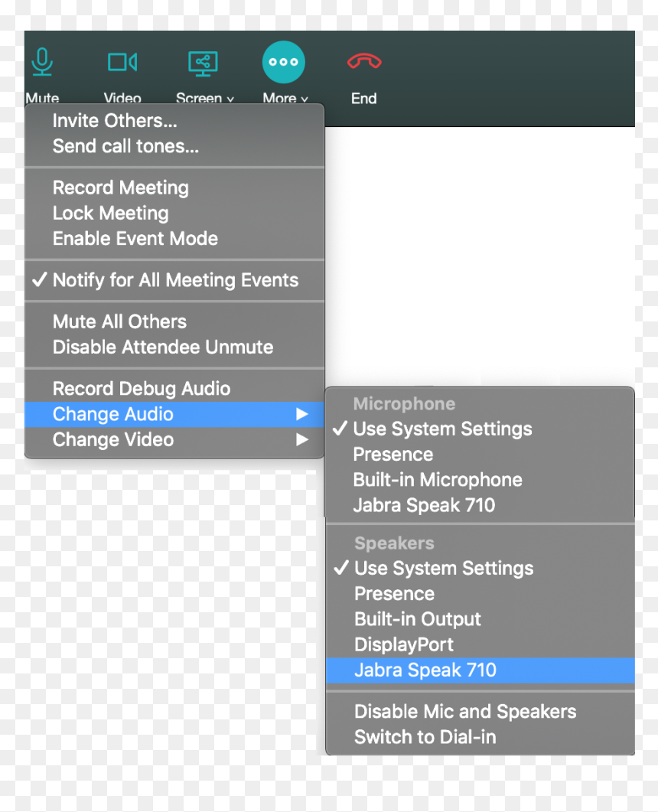
Task: Select Use System Settings under Speakers
Action: [480, 568]
